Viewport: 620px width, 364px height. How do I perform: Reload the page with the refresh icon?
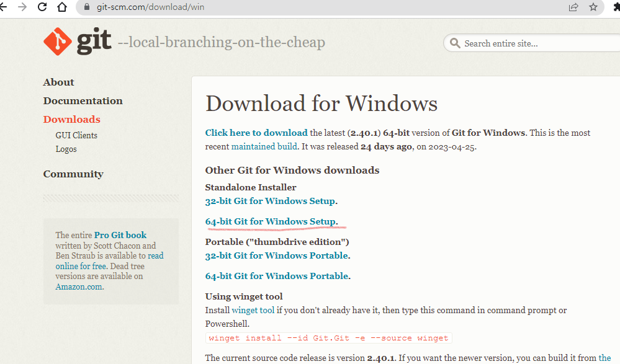point(42,7)
